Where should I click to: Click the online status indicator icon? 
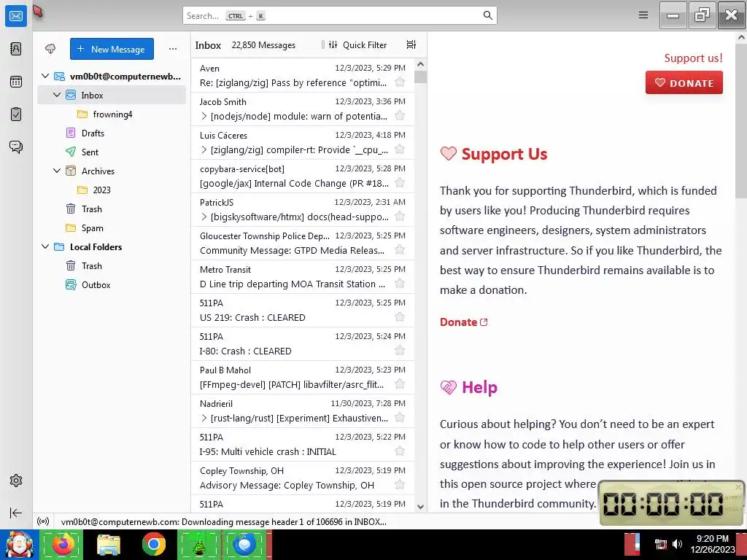[43, 521]
